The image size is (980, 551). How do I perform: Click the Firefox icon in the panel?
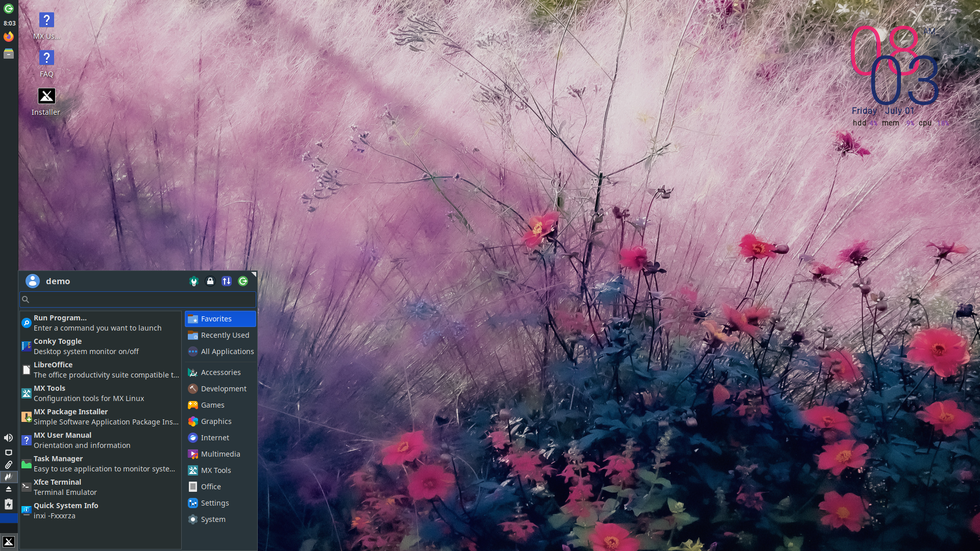point(9,37)
